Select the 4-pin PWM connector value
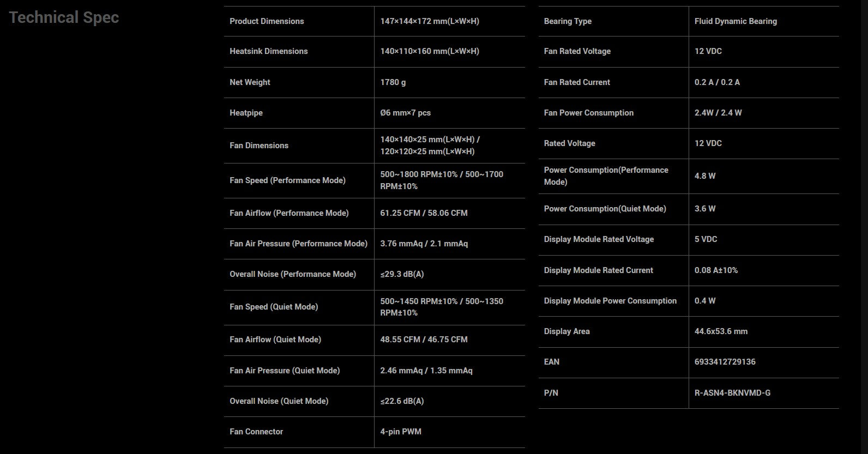 click(x=401, y=432)
